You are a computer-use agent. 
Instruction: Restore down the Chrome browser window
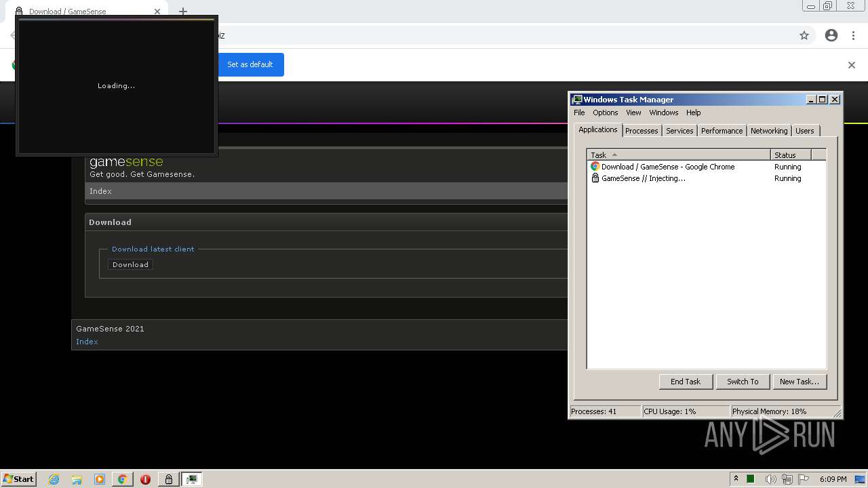828,6
